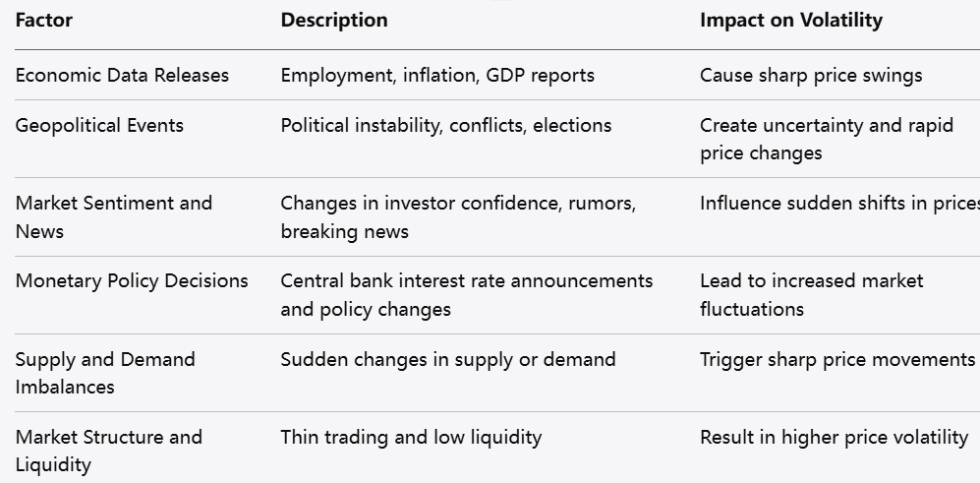The image size is (980, 483).
Task: Click 'Employment, inflation, GDP reports' text
Action: (437, 76)
